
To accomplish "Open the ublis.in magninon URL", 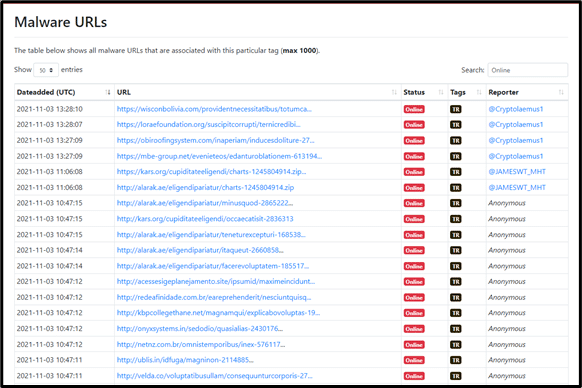I will coord(186,360).
